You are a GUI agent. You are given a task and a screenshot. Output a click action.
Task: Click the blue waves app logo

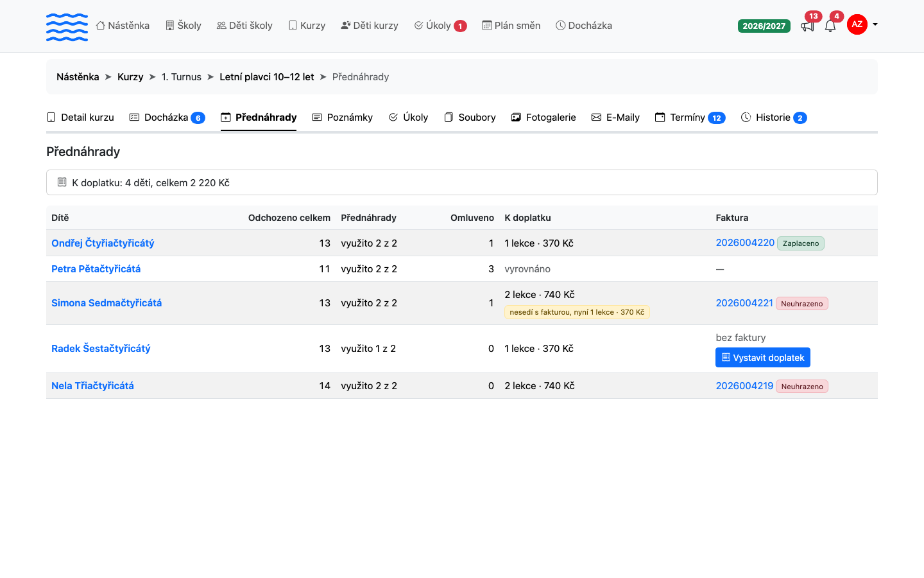[67, 26]
